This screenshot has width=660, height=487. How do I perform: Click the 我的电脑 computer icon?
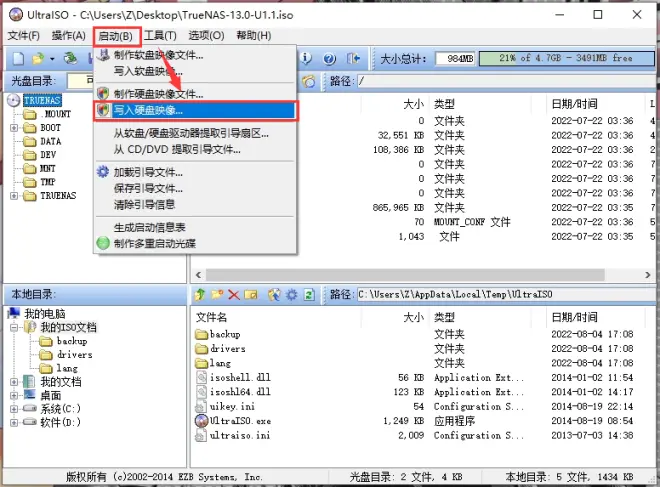pos(14,313)
